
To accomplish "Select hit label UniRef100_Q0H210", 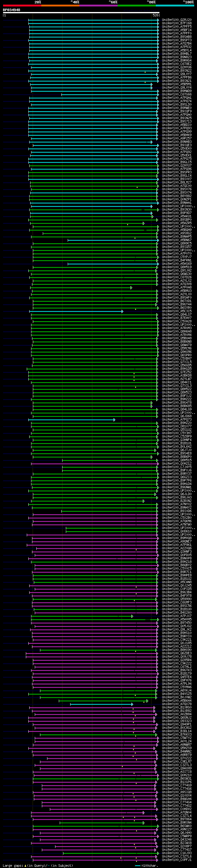I will (x=177, y=775).
